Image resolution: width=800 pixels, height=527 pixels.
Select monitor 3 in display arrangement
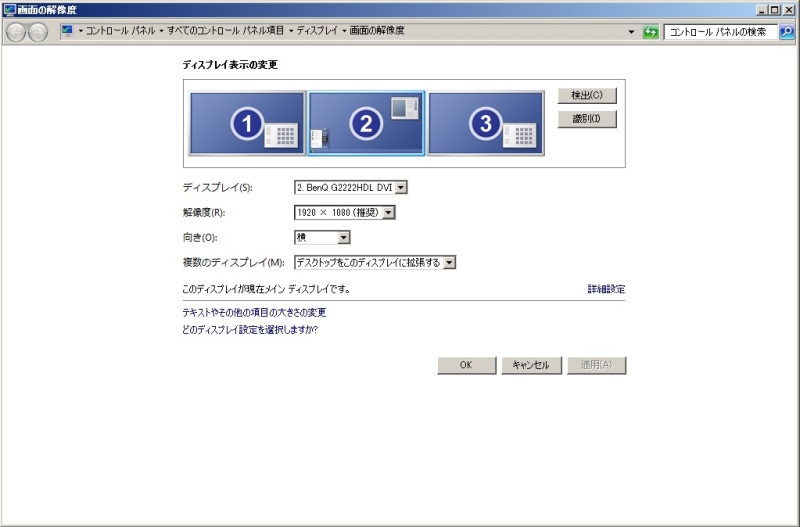tap(486, 123)
